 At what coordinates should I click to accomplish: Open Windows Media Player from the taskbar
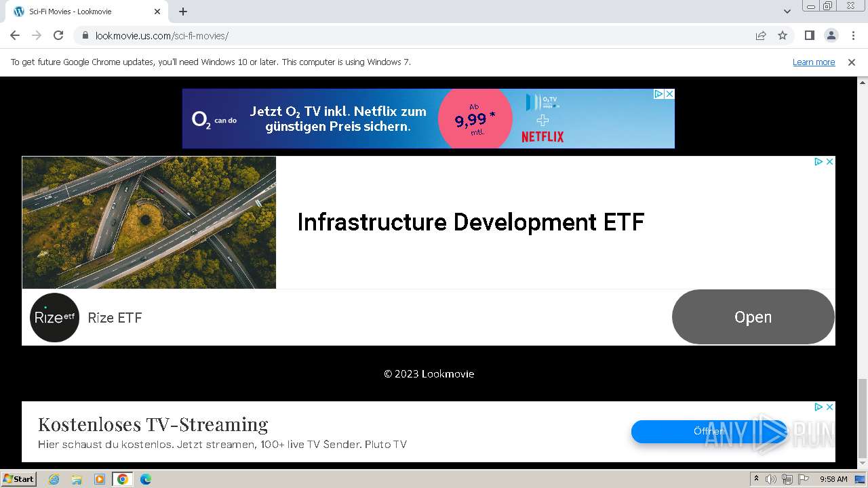pyautogui.click(x=100, y=479)
